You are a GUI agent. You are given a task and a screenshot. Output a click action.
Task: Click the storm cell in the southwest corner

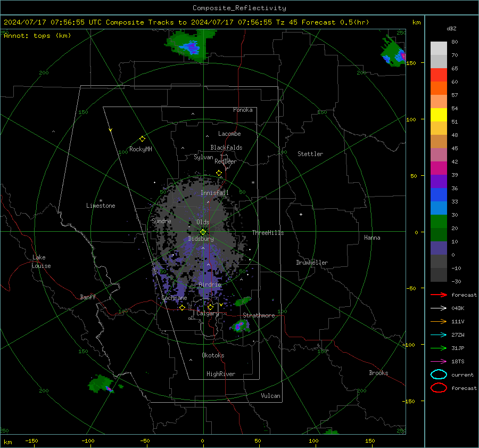tap(102, 384)
